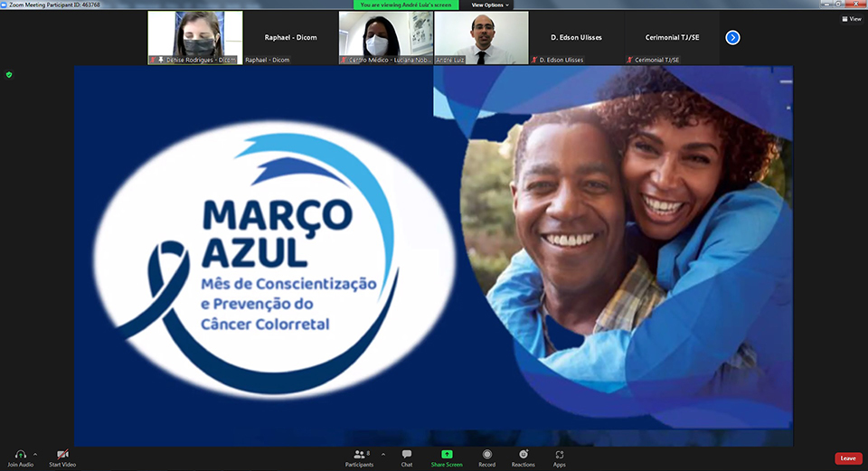Start recording with the Record button
This screenshot has width=868, height=471.
tap(486, 454)
